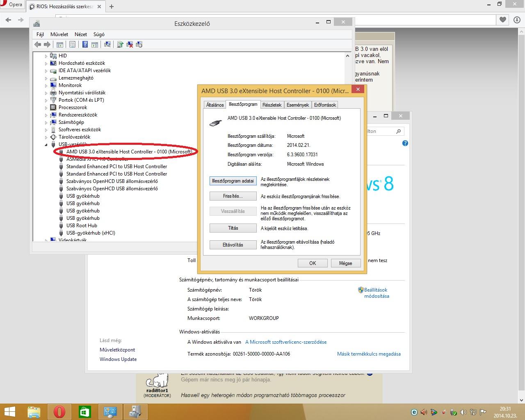Switch to the Általános tab
525x420 pixels.
[215, 105]
